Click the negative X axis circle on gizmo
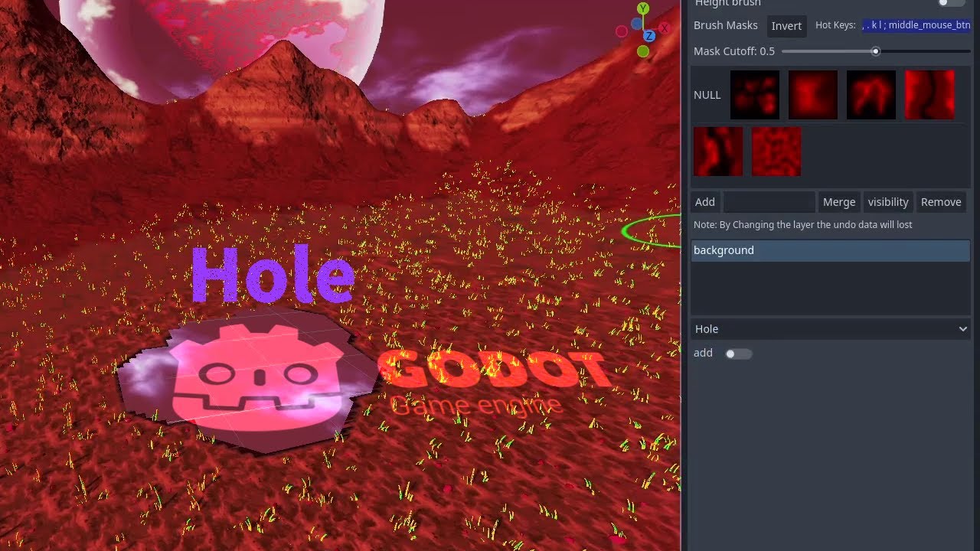The width and height of the screenshot is (980, 551). [x=622, y=31]
